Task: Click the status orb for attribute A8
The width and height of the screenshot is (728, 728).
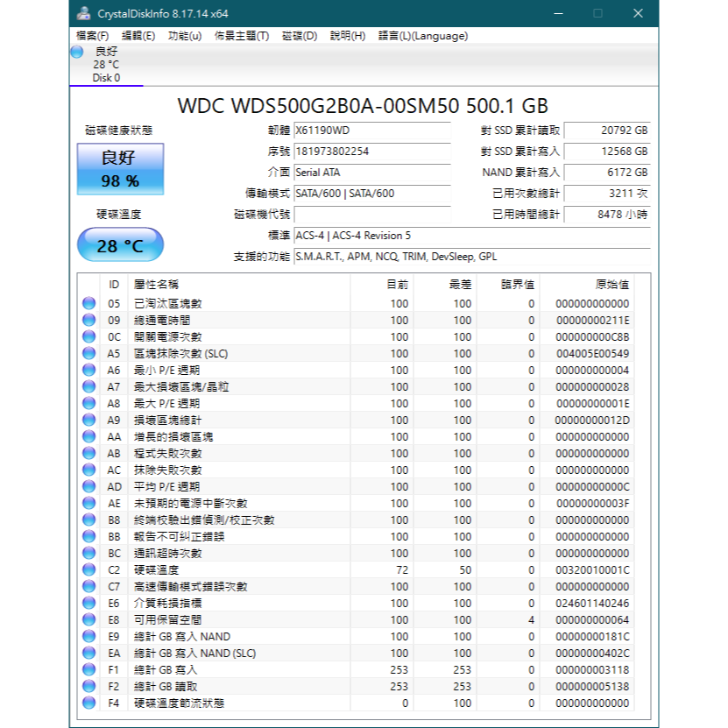Action: coord(88,404)
